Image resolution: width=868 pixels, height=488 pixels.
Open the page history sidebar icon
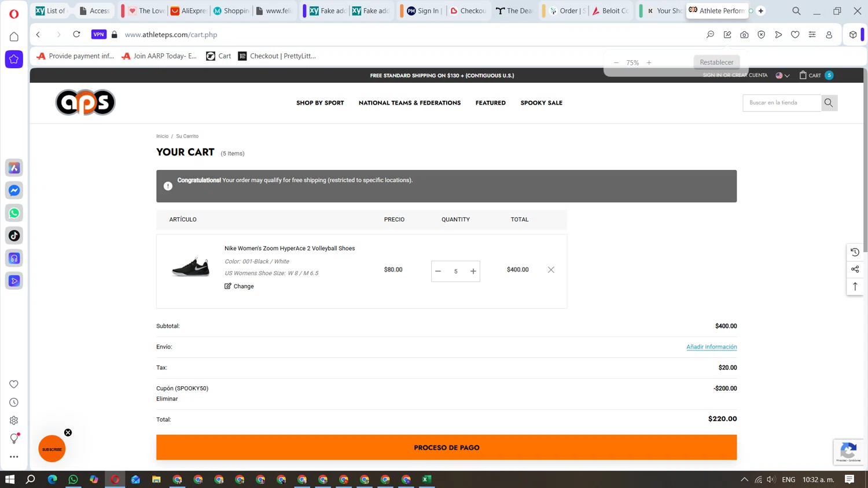(x=855, y=252)
